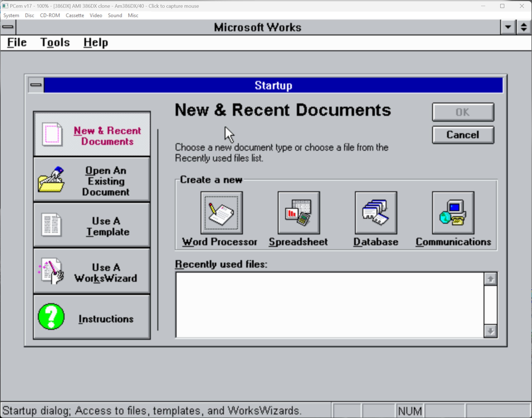Create a new Spreadsheet document
532x418 pixels.
pyautogui.click(x=299, y=213)
